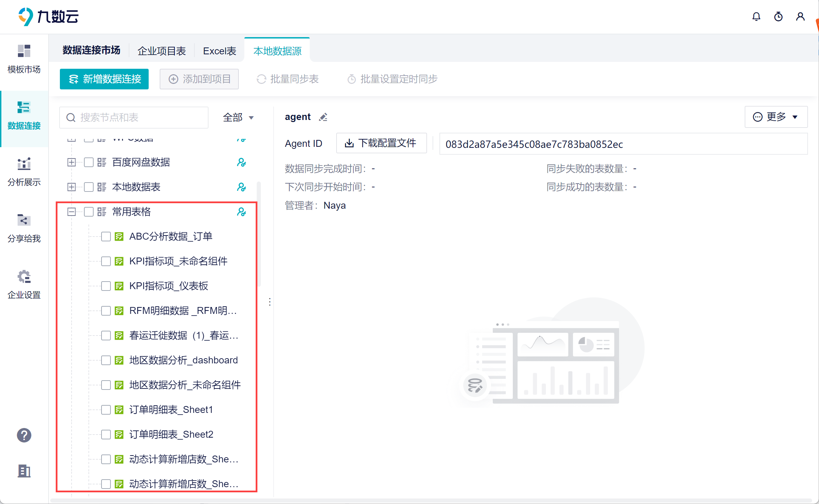Click the notification bell icon
Viewport: 819px width, 504px height.
(x=756, y=17)
